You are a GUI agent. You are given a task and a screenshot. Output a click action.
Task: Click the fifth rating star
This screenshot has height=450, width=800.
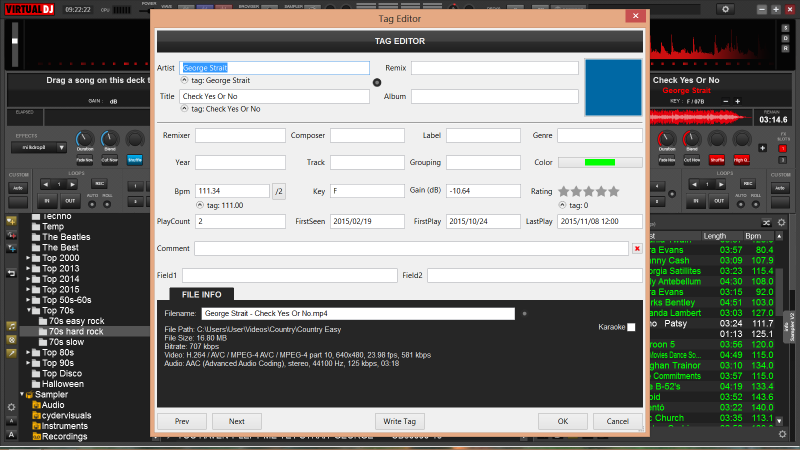[x=614, y=191]
